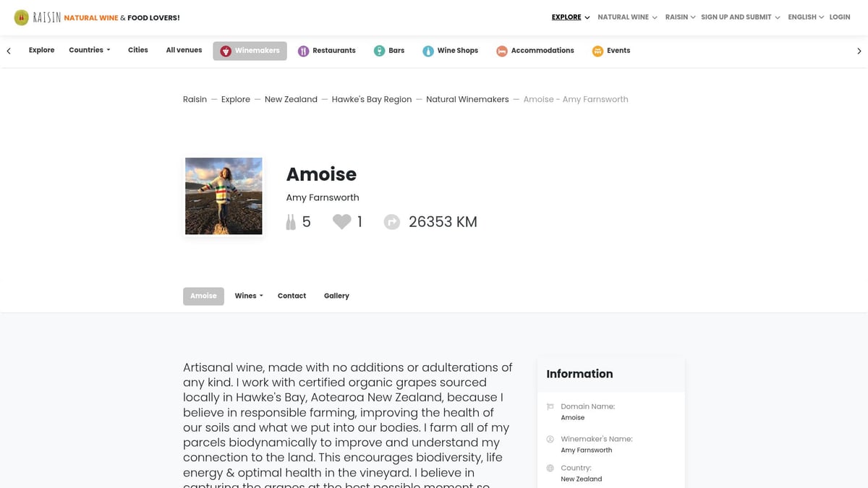Open the Hawke's Bay Region breadcrumb link
Screen dimensions: 868x488
[371, 99]
